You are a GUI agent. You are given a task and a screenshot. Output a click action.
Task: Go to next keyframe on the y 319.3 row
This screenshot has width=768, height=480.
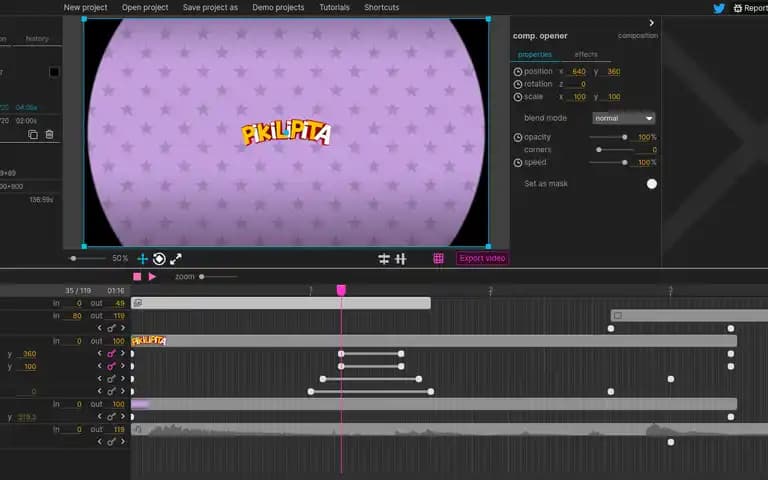point(123,416)
